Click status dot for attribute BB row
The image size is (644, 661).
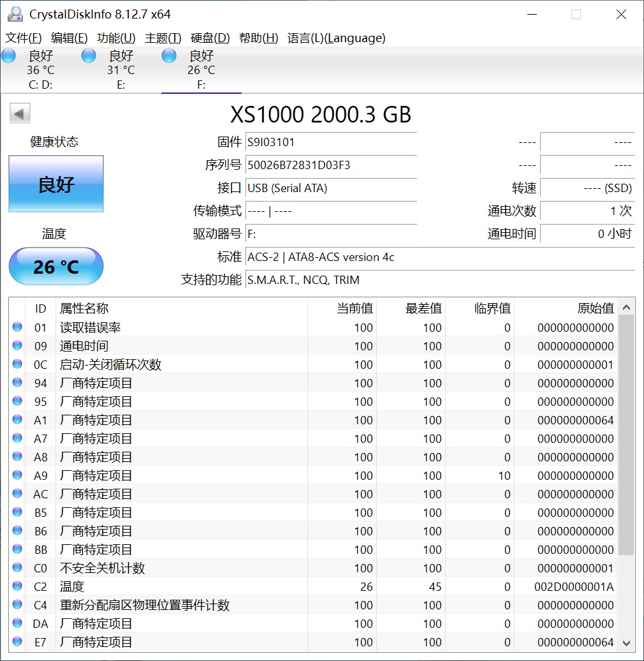[17, 549]
